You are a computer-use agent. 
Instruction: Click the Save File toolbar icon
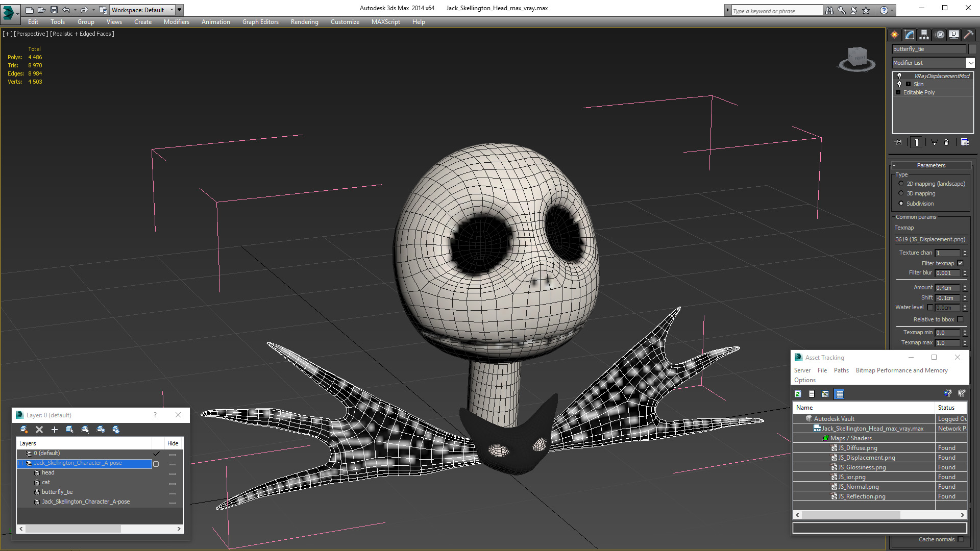pos(54,10)
